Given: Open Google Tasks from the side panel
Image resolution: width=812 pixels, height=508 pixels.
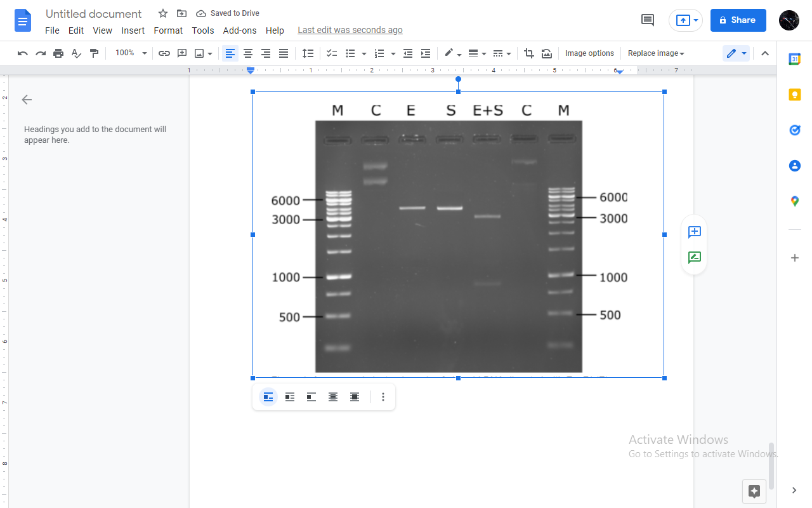Looking at the screenshot, I should (794, 130).
